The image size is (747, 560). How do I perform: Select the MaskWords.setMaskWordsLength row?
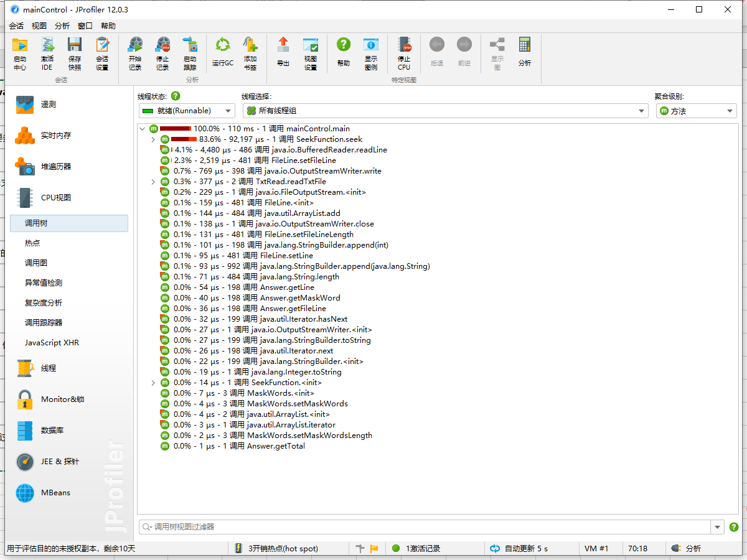click(266, 436)
